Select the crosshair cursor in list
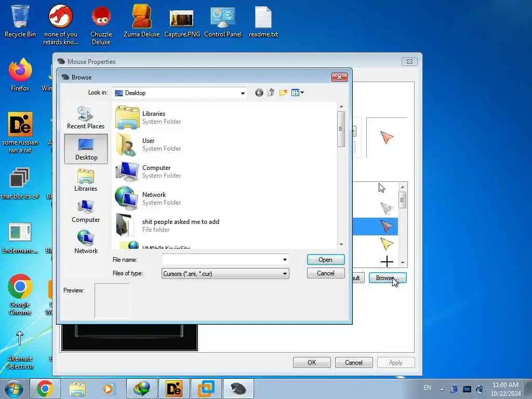This screenshot has width=532, height=399. point(387,262)
